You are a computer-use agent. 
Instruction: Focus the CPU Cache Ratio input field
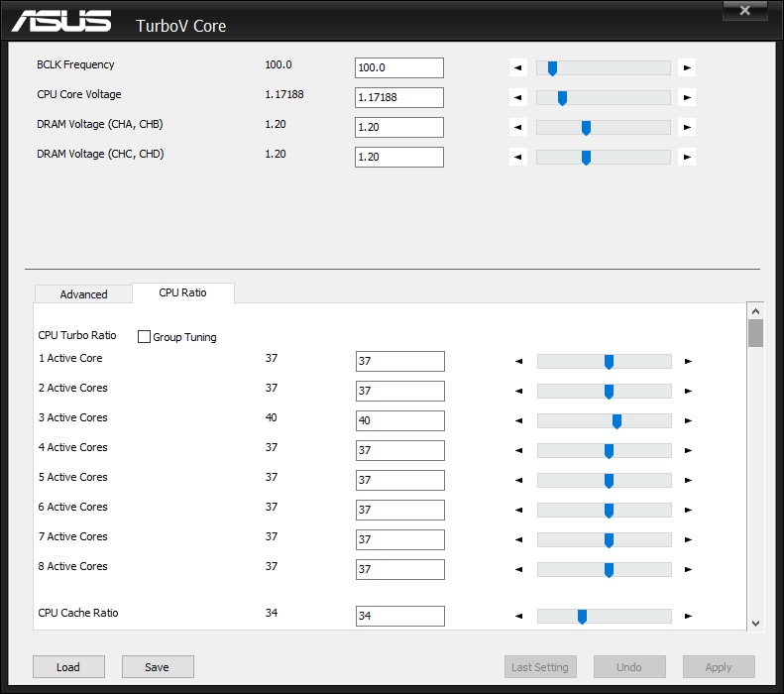(400, 616)
